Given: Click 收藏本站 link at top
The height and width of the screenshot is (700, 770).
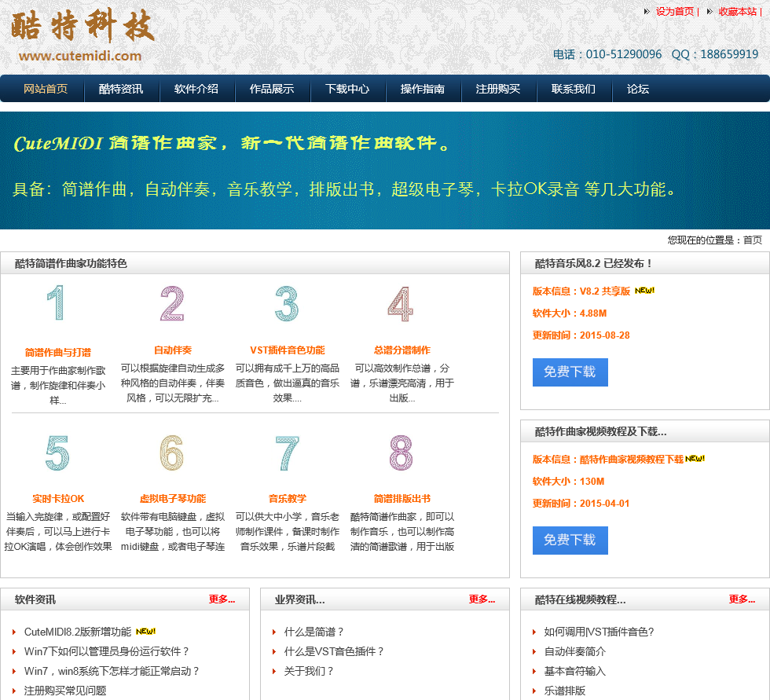Looking at the screenshot, I should pyautogui.click(x=738, y=11).
